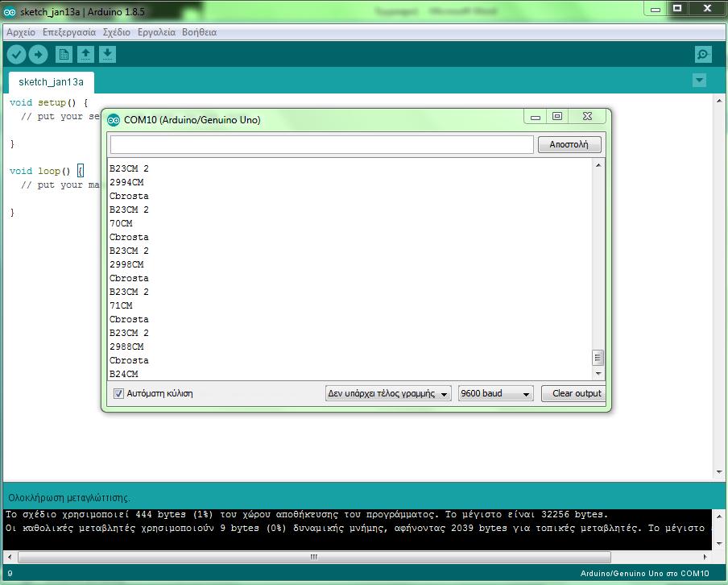Click the console horizontal scrollbar thumb
728x585 pixels.
pos(314,557)
